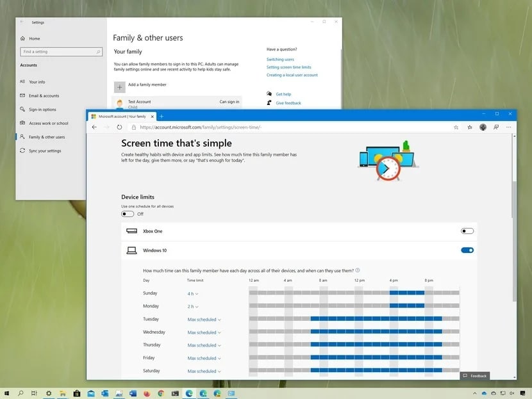Click help icon next to time limit question
Screen dimensions: 532x399
[x=358, y=270]
